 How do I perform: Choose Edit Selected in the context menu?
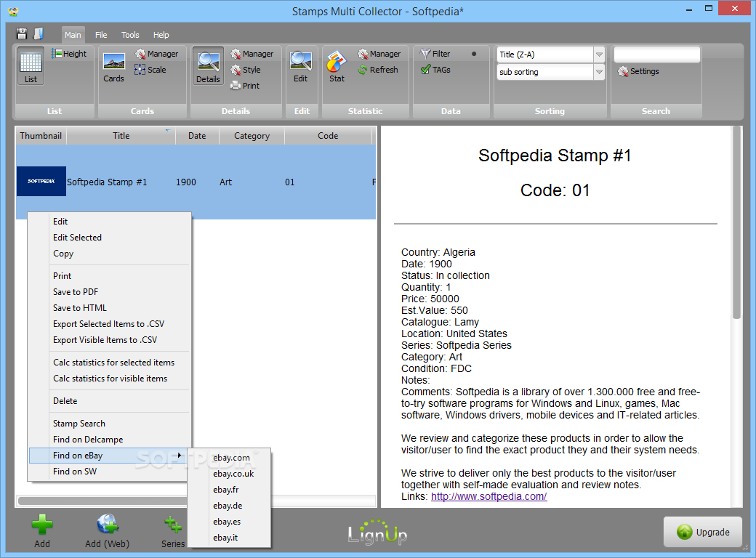[x=110, y=238]
